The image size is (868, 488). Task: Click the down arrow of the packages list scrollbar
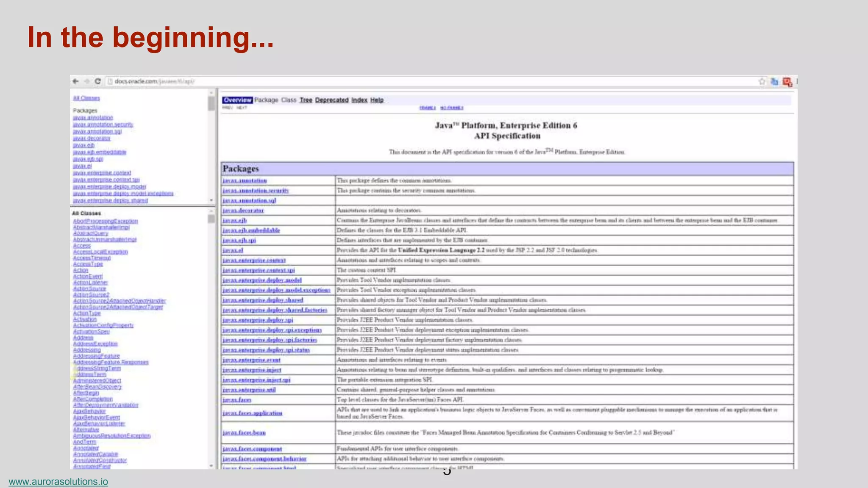click(x=211, y=200)
